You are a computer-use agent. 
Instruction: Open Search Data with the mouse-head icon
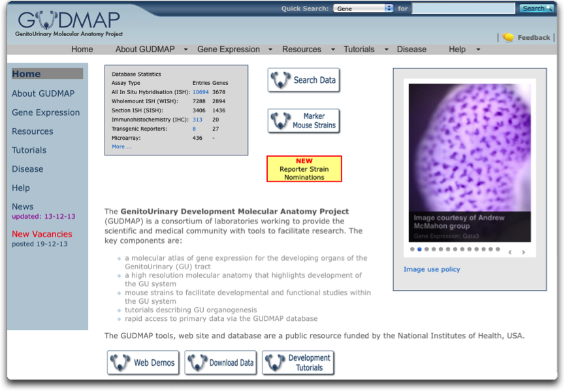click(x=304, y=80)
